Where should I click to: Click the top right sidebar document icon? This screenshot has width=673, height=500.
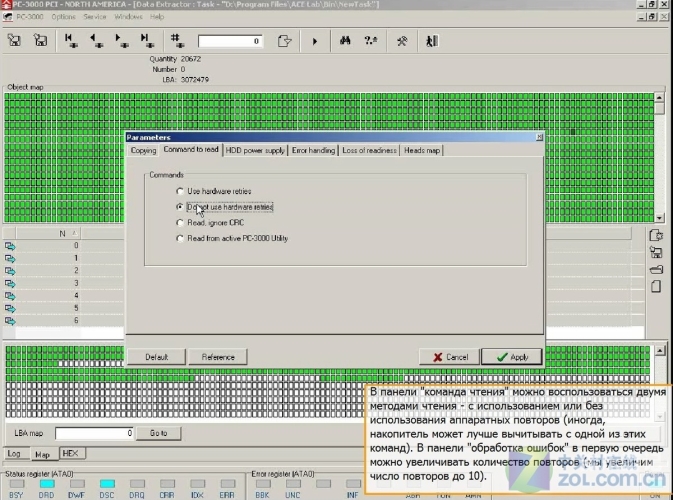tap(656, 236)
